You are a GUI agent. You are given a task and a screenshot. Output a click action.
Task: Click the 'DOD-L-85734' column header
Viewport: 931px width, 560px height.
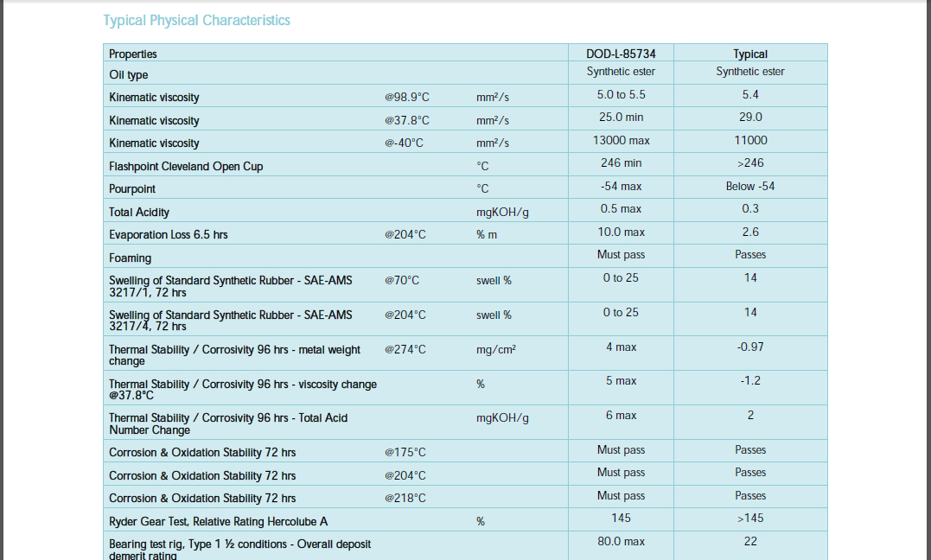click(x=621, y=54)
